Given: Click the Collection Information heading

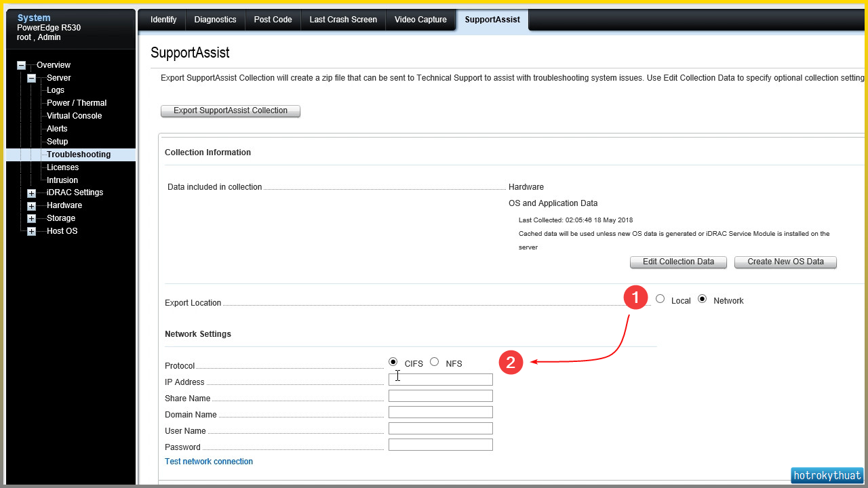Looking at the screenshot, I should click(208, 152).
